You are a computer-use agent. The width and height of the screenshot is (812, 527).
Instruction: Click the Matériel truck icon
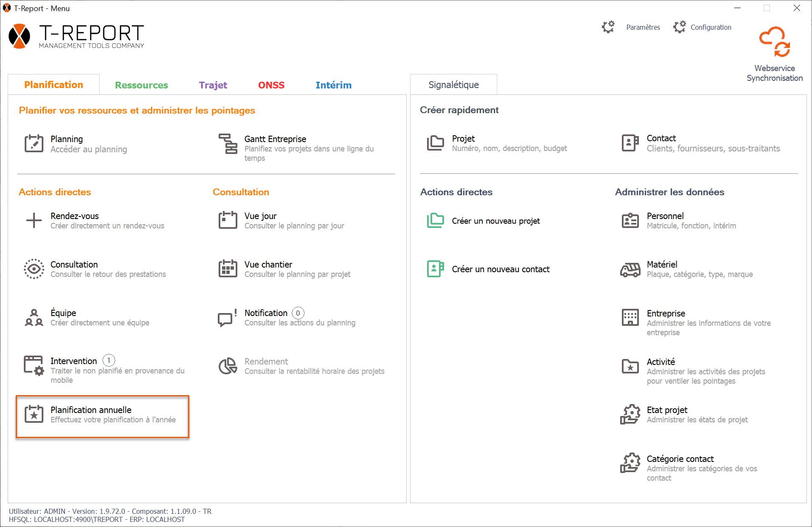point(630,269)
